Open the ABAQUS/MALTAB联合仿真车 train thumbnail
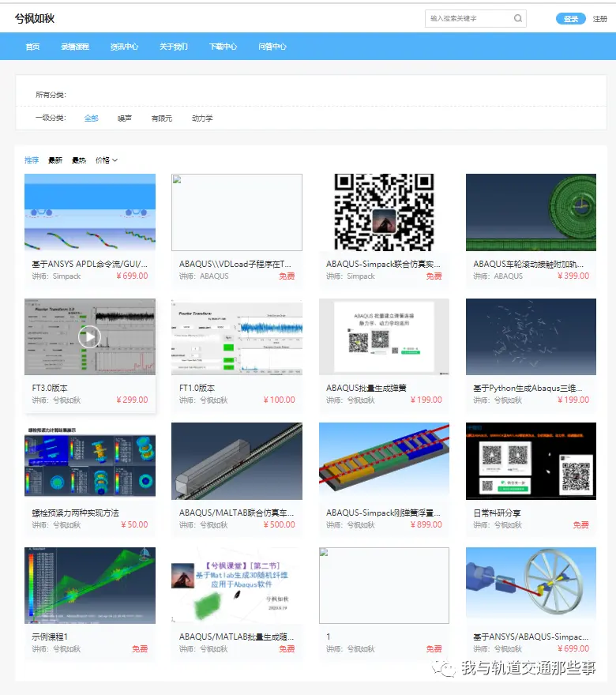 pos(237,461)
